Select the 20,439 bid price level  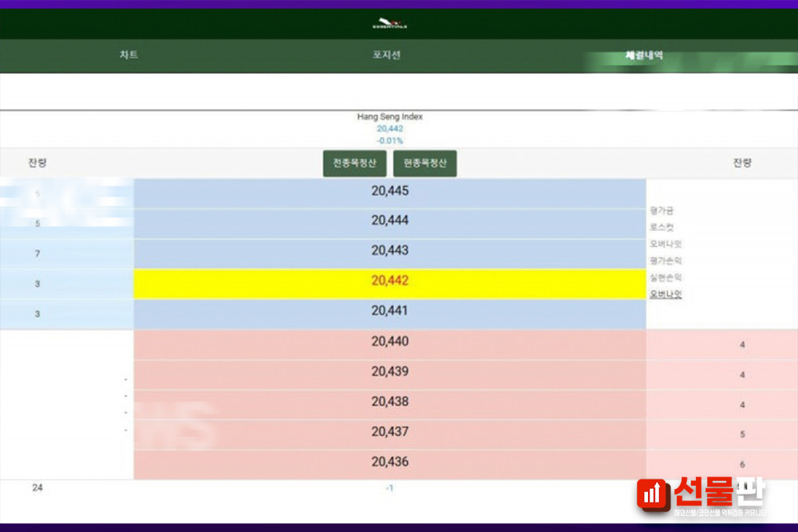click(x=389, y=372)
